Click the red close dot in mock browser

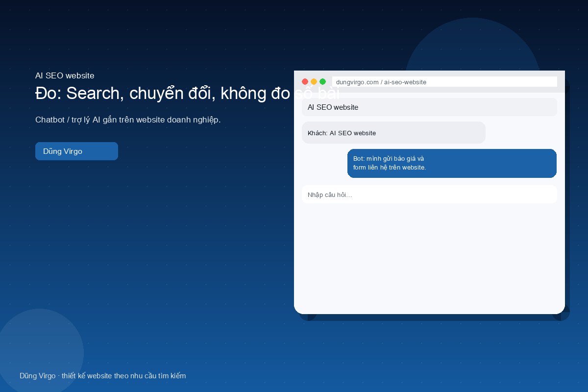[x=305, y=82]
